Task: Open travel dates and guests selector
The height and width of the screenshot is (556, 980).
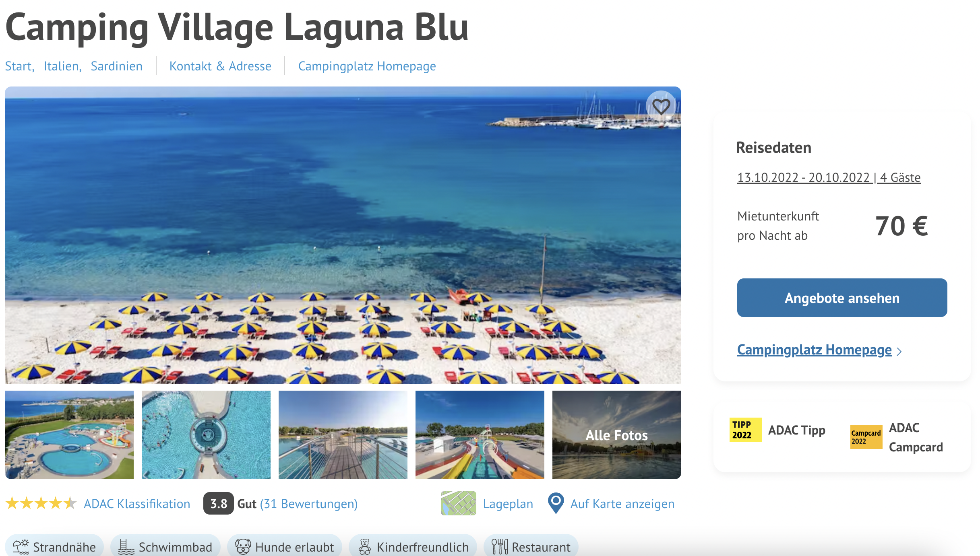Action: click(829, 177)
